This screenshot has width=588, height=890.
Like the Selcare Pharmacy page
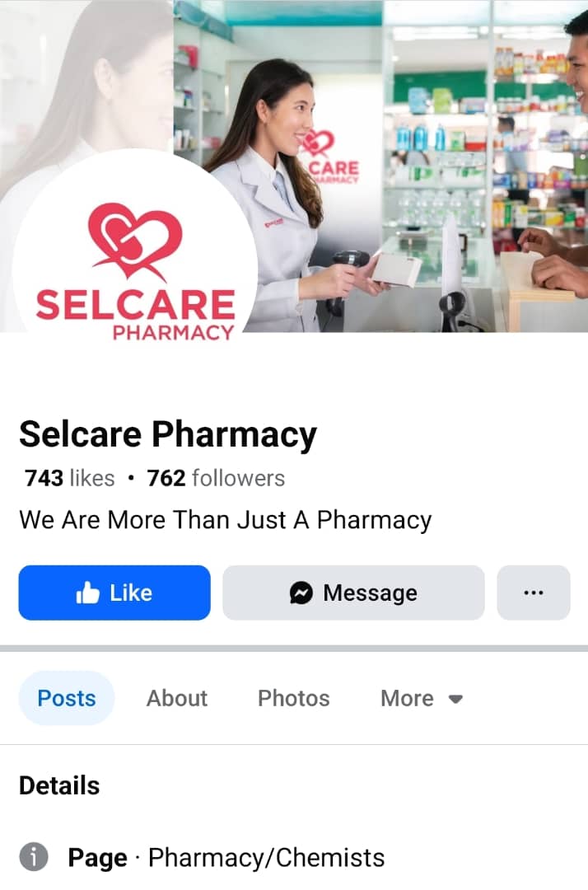coord(114,593)
